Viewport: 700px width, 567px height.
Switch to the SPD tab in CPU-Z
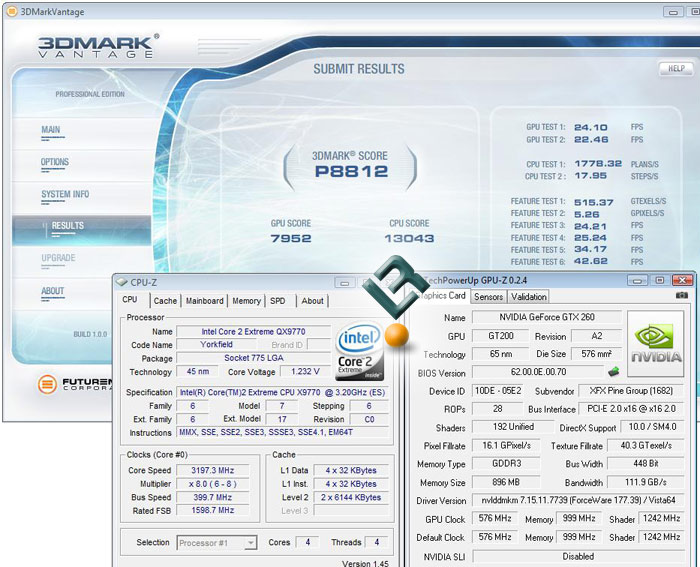coord(278,301)
